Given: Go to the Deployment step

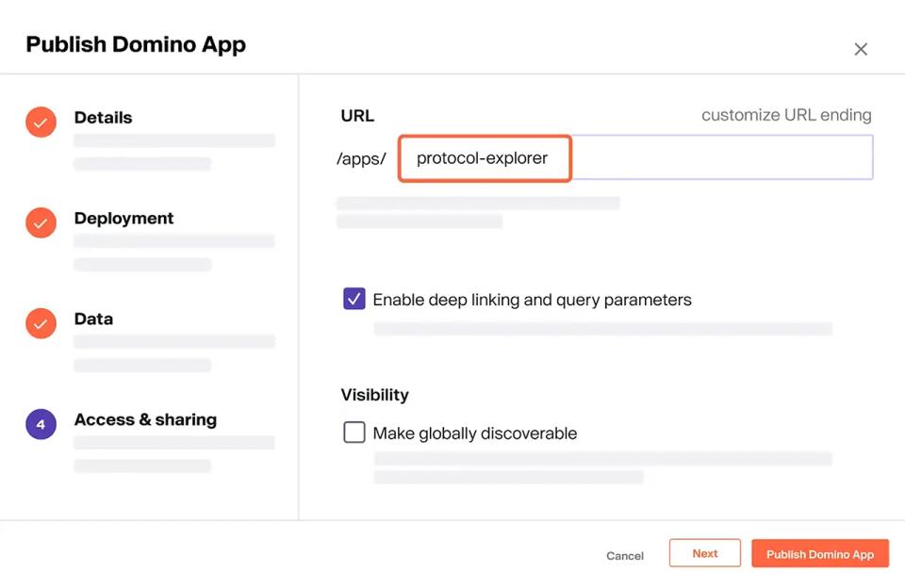Looking at the screenshot, I should (123, 218).
